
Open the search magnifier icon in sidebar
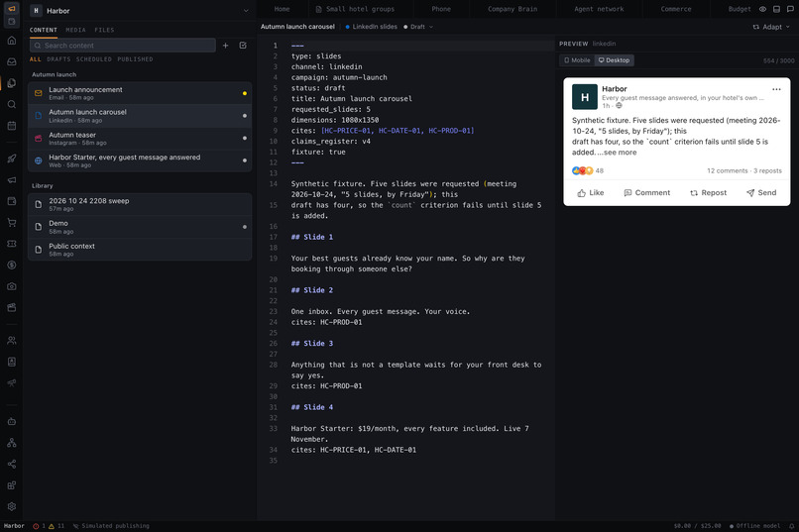coord(12,104)
